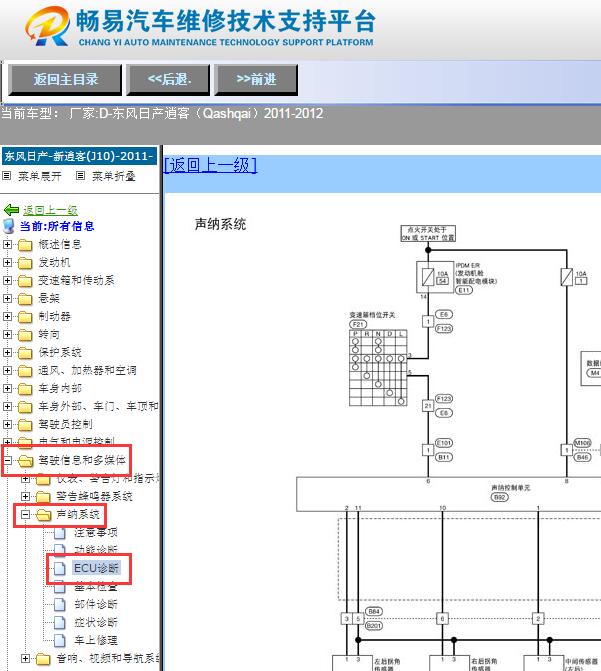Screen dimensions: 601x671
Task: Expand the 警告蜂鸣器系统 node
Action: [26, 496]
